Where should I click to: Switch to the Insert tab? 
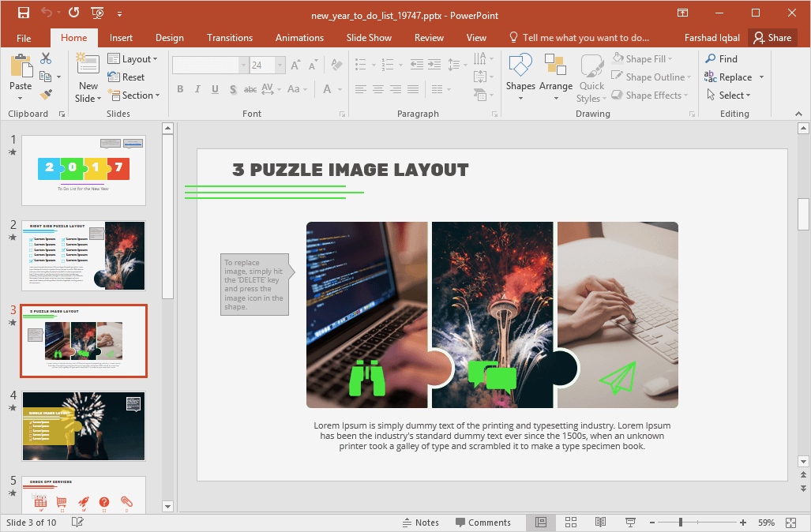pos(121,38)
